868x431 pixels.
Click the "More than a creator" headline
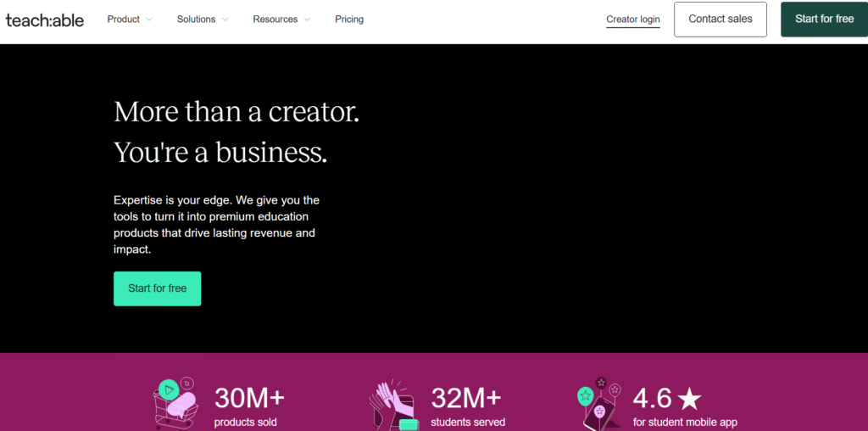coord(236,112)
